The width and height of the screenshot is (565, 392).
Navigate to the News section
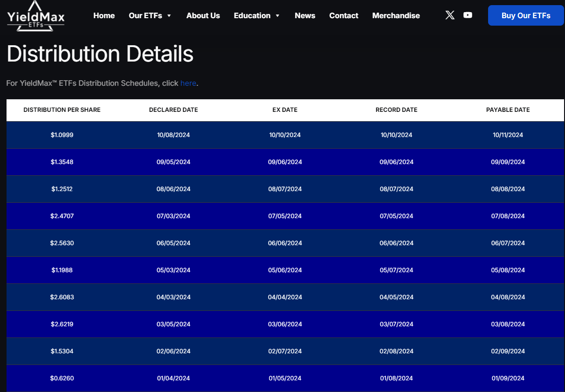pyautogui.click(x=305, y=15)
